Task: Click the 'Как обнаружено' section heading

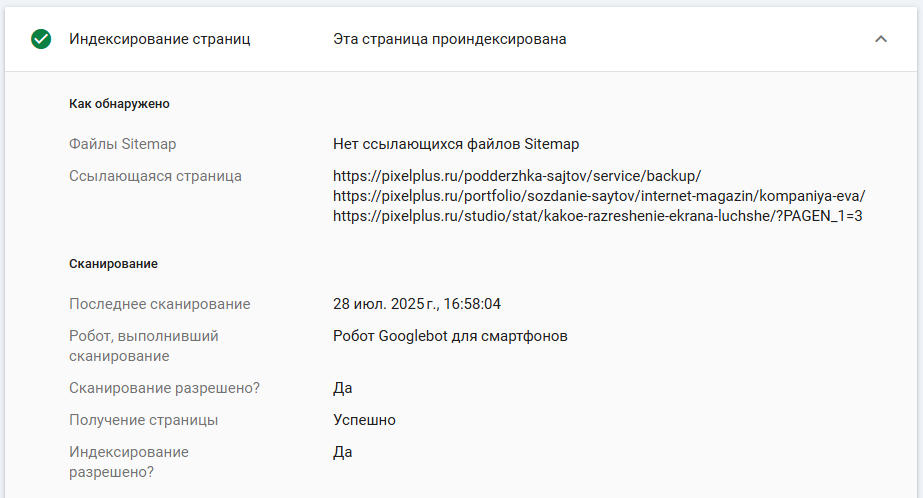Action: click(x=119, y=103)
